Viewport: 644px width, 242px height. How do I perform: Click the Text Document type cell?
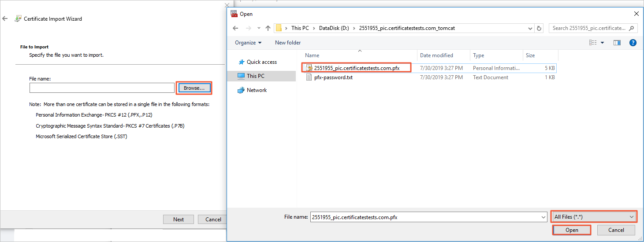coord(491,77)
